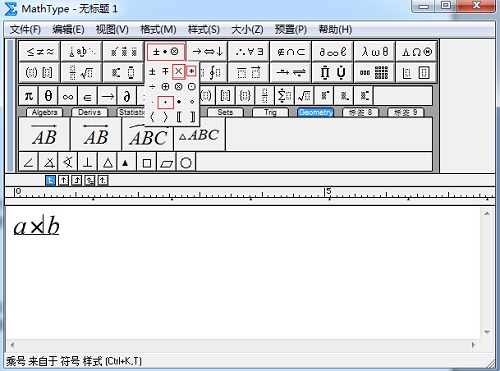
Task: Insert element-of symbol from small bar
Action: coord(87,96)
